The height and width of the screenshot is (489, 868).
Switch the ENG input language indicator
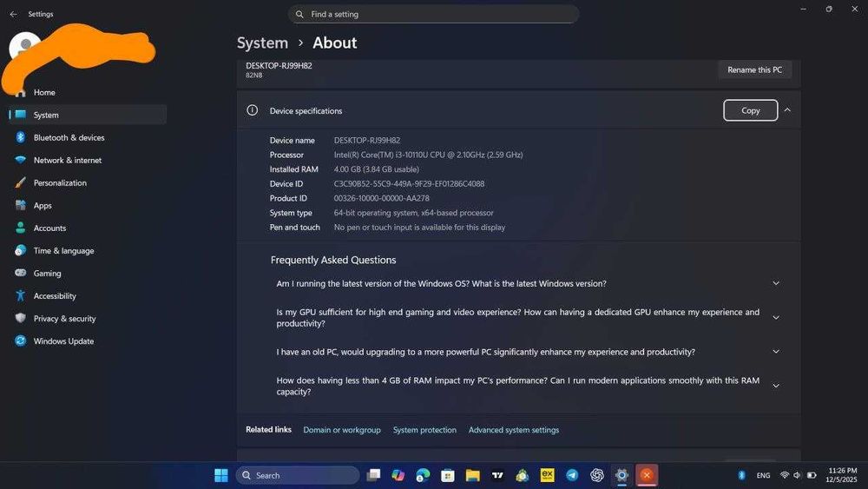[x=763, y=475]
